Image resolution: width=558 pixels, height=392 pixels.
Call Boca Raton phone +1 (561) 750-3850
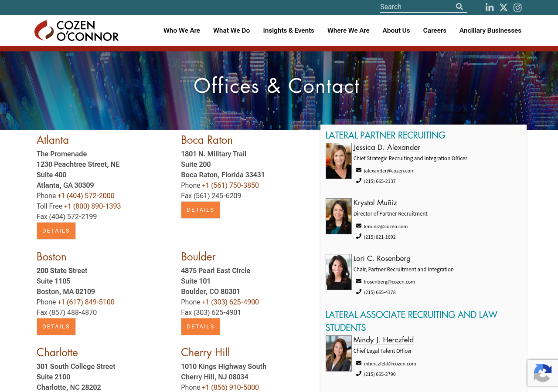point(230,186)
